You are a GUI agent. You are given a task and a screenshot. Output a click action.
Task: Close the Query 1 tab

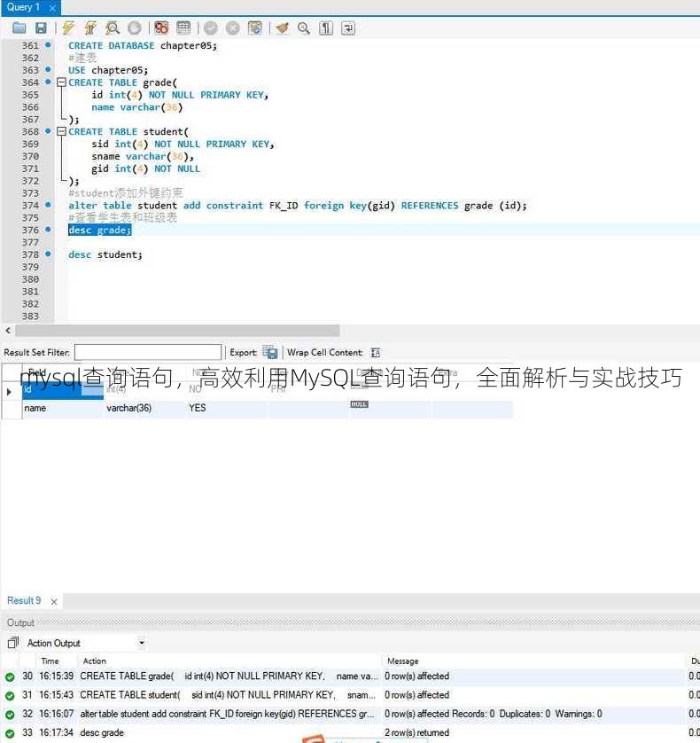pyautogui.click(x=52, y=8)
